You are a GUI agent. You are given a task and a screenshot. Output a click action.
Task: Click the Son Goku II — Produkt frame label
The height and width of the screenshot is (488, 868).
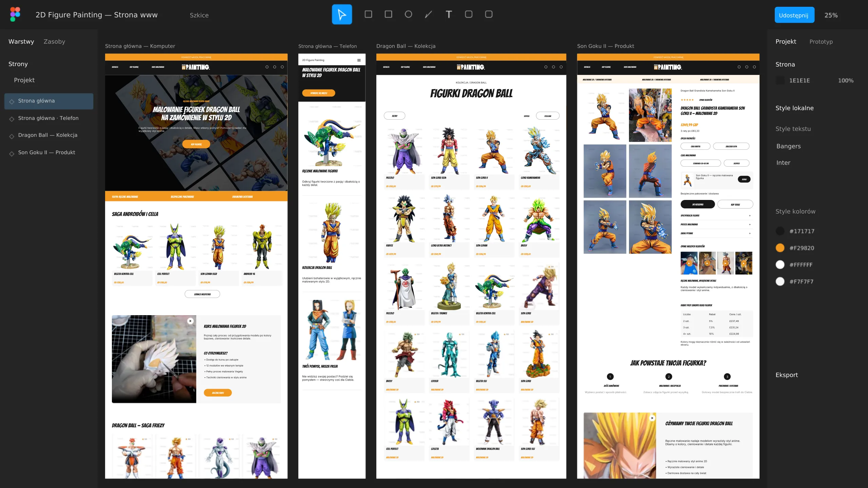605,46
